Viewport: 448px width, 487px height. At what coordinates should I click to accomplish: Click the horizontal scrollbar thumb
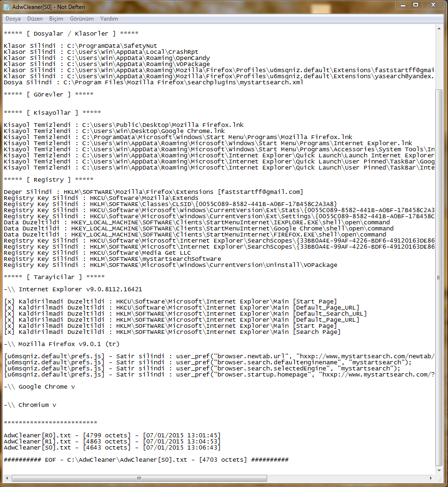[139, 478]
